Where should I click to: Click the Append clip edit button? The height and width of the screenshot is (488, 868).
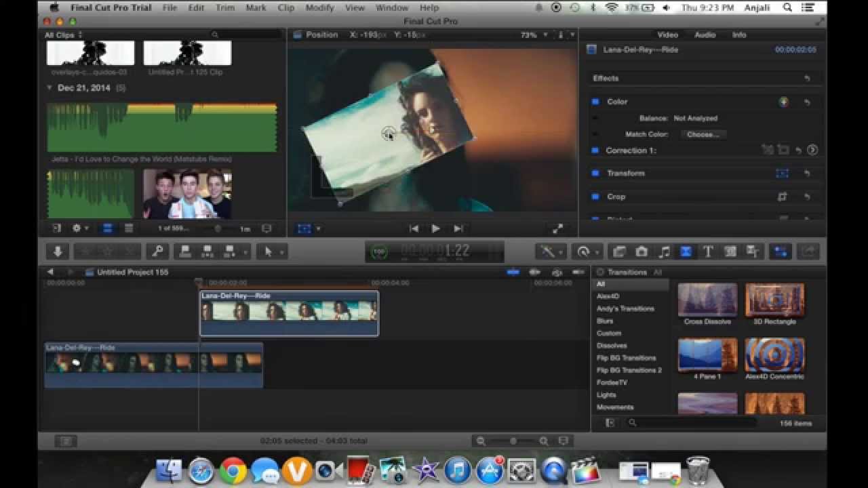click(229, 251)
